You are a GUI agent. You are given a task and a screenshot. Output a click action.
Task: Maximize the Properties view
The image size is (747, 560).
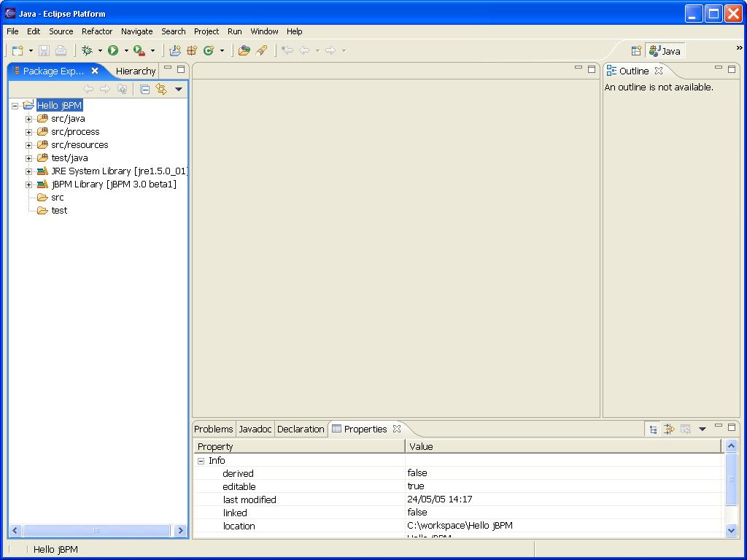click(x=732, y=427)
